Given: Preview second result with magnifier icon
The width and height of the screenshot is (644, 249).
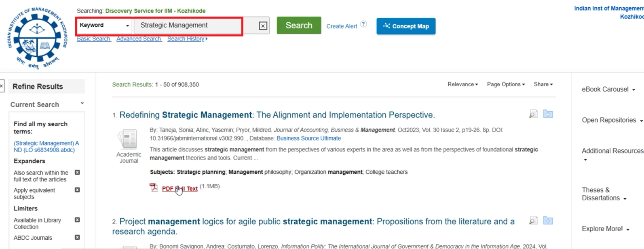Looking at the screenshot, I should point(533,221).
